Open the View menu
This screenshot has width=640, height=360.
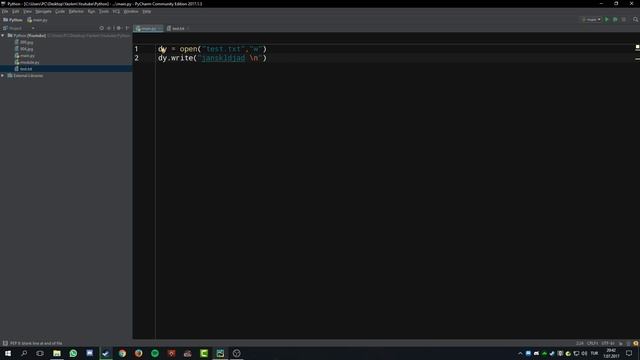(27, 11)
